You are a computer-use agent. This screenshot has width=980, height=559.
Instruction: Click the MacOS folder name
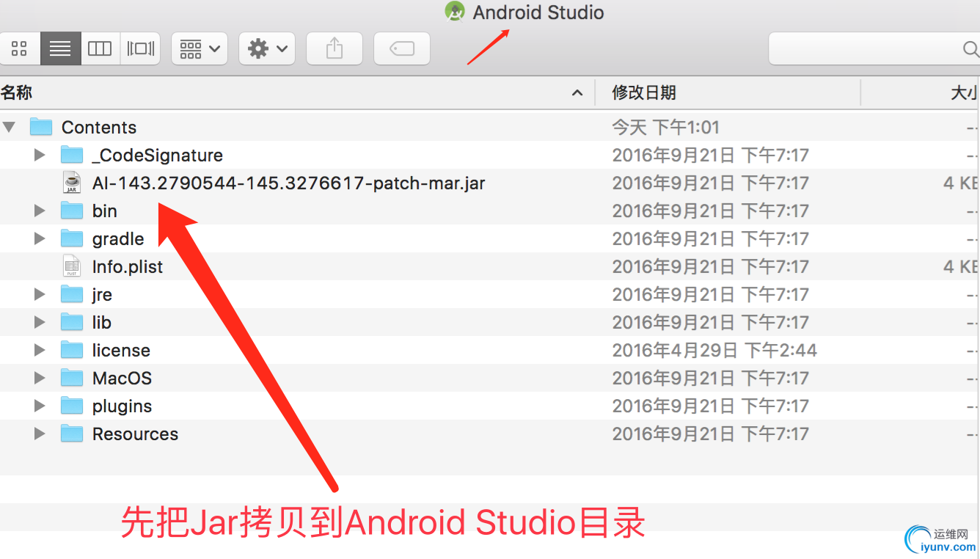coord(122,378)
